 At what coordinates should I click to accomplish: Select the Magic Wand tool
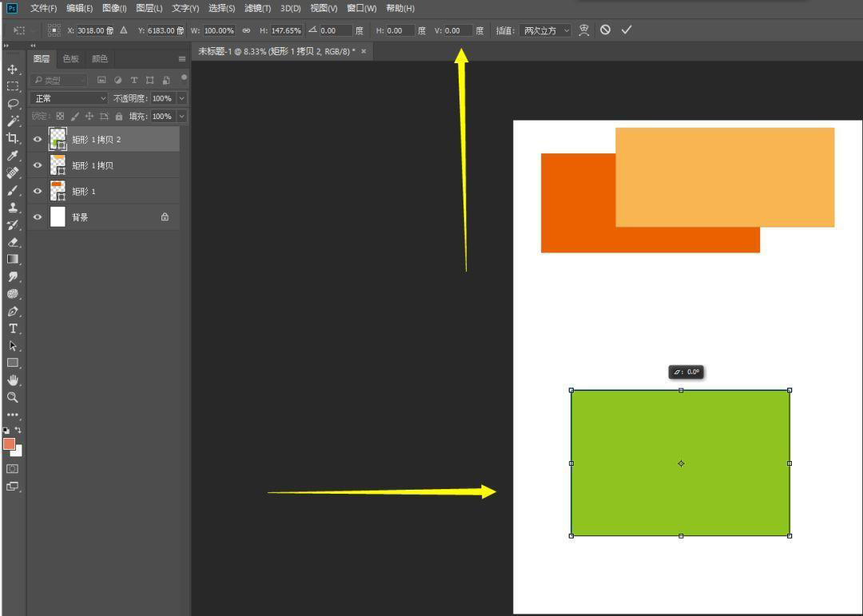(12, 121)
